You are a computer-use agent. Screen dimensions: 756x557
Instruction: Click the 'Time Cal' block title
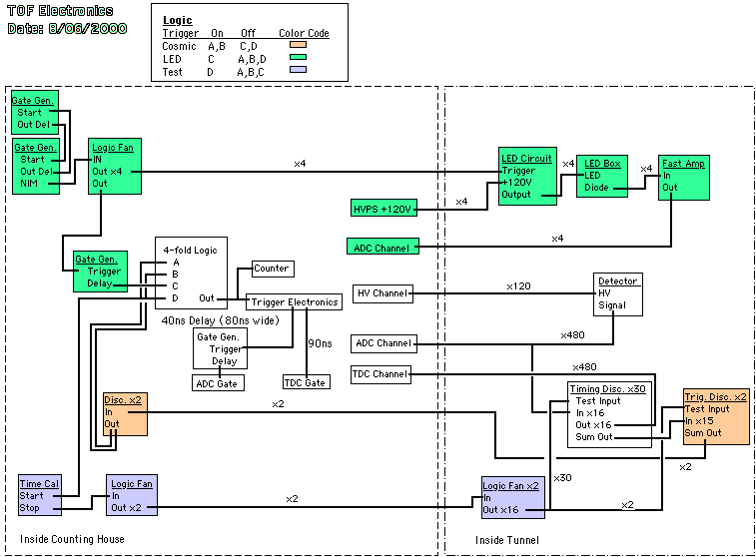tap(39, 484)
